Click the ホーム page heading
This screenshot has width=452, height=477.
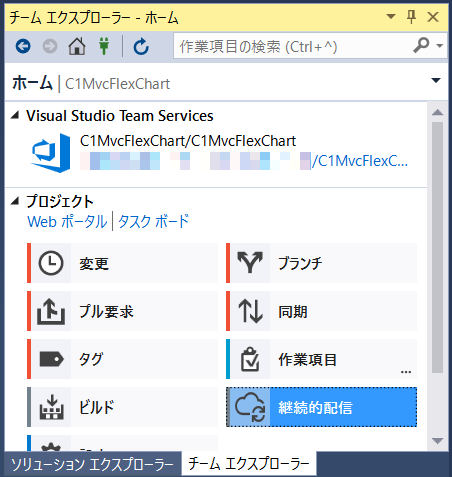pyautogui.click(x=32, y=83)
